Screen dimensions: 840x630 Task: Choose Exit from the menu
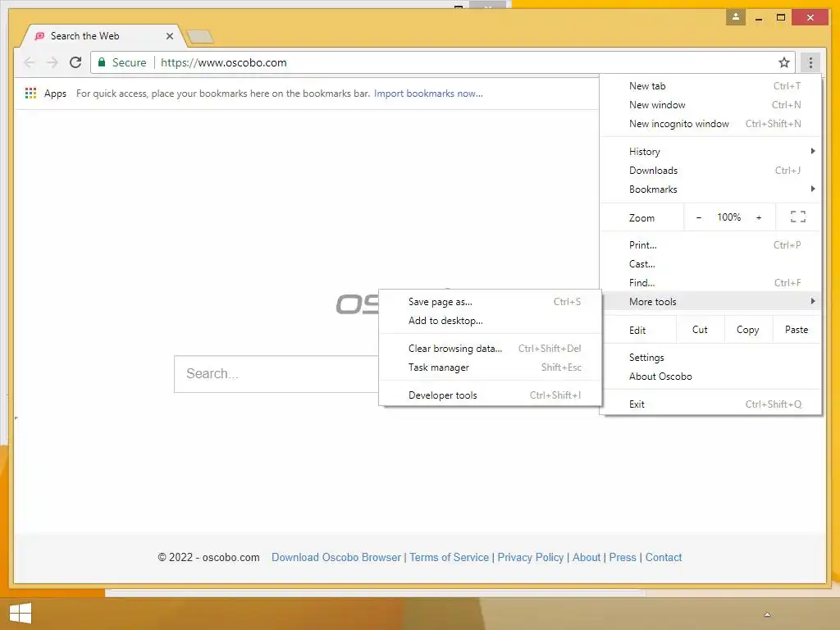[x=710, y=404]
